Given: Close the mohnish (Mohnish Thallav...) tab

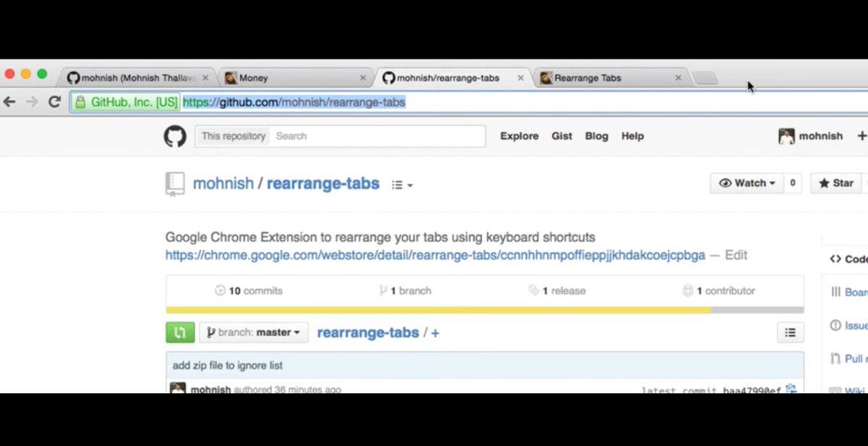Looking at the screenshot, I should point(205,78).
